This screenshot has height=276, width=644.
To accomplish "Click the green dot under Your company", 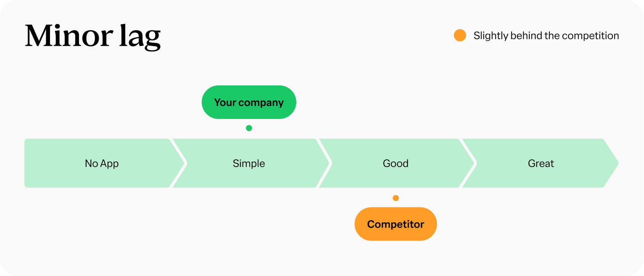I will tap(249, 128).
